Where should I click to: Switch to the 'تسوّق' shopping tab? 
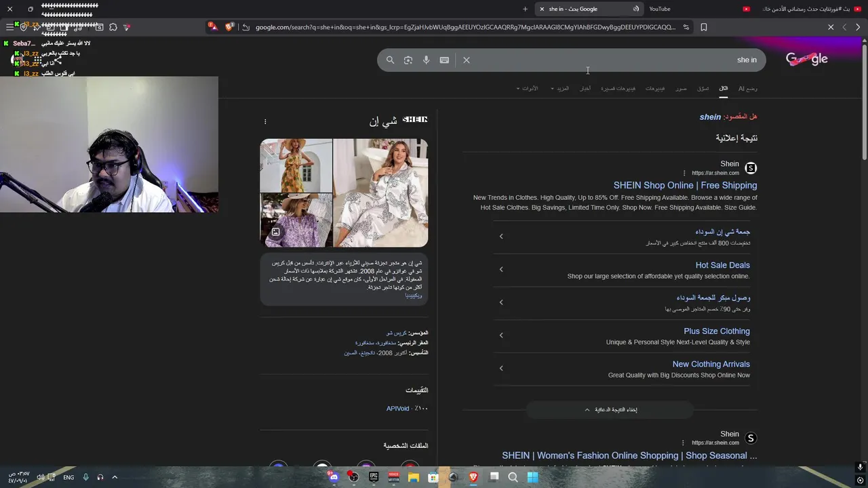pos(703,89)
